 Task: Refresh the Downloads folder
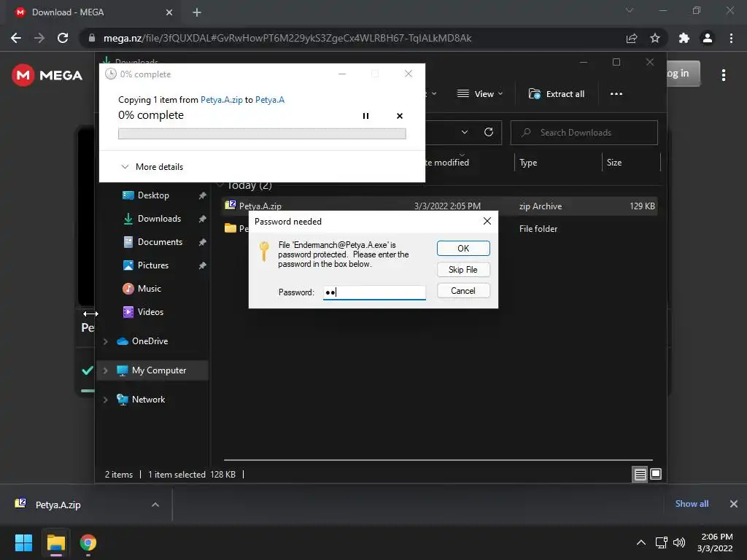(488, 132)
